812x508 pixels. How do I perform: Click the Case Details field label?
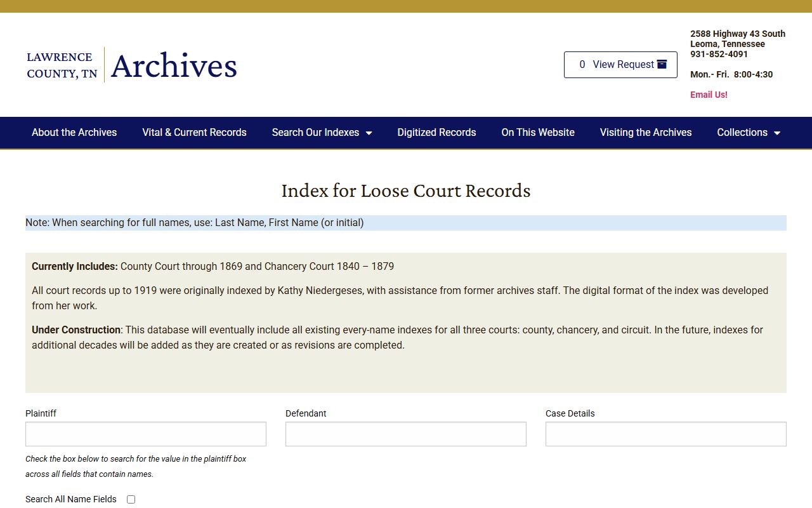click(570, 413)
